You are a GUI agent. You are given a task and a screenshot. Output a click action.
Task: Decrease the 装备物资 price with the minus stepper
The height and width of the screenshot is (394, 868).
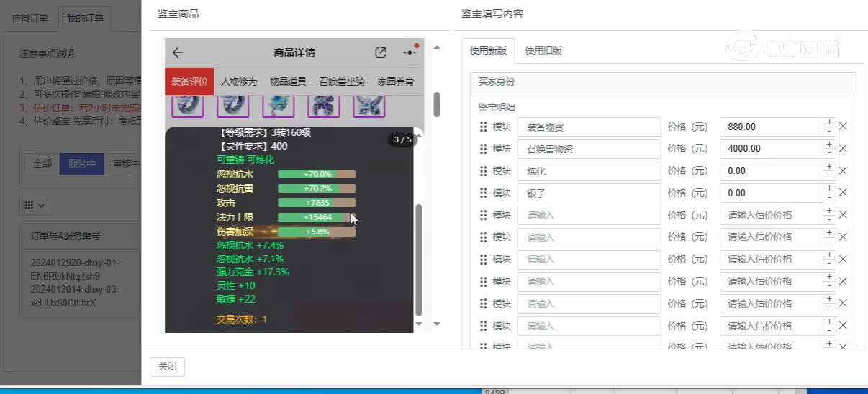(x=829, y=131)
